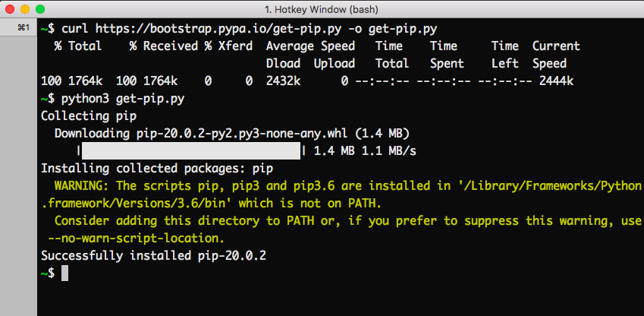The width and height of the screenshot is (644, 316).
Task: Click the "Collecting pip" output line
Action: (x=88, y=116)
